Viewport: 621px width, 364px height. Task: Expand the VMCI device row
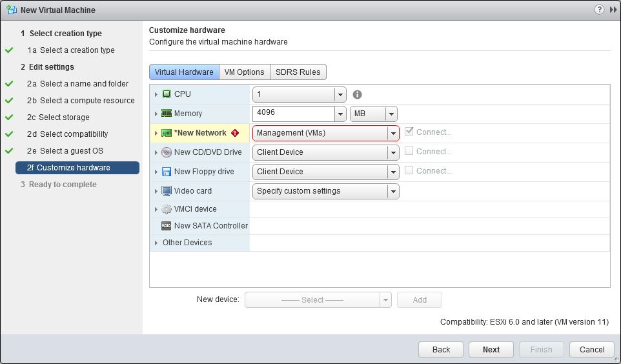[156, 209]
